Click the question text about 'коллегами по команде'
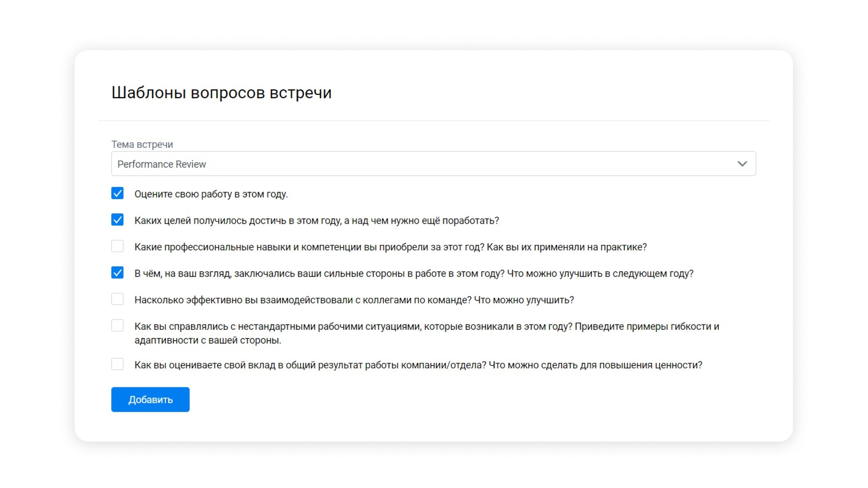 click(354, 300)
